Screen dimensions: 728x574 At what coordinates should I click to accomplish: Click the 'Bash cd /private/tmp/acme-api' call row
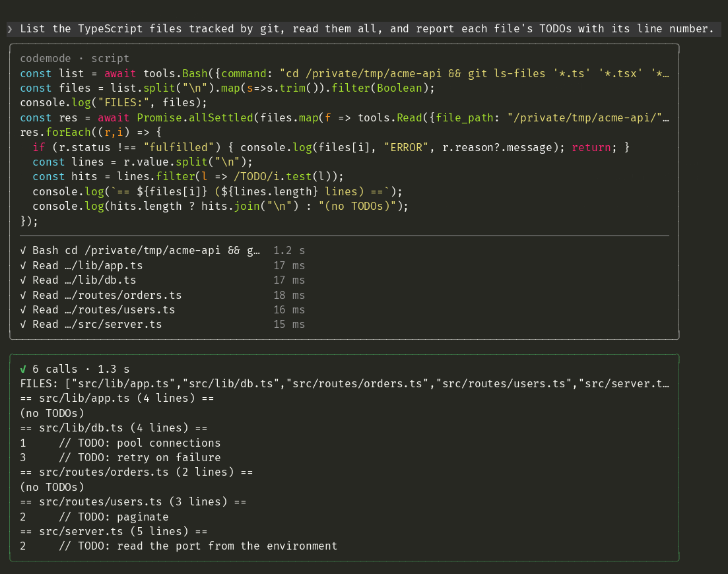[162, 251]
